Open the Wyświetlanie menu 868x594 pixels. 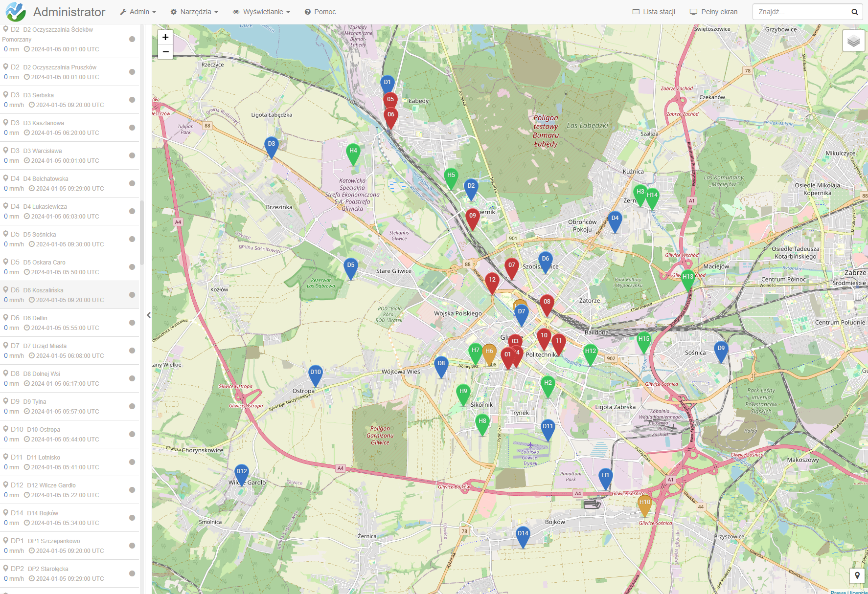coord(261,12)
